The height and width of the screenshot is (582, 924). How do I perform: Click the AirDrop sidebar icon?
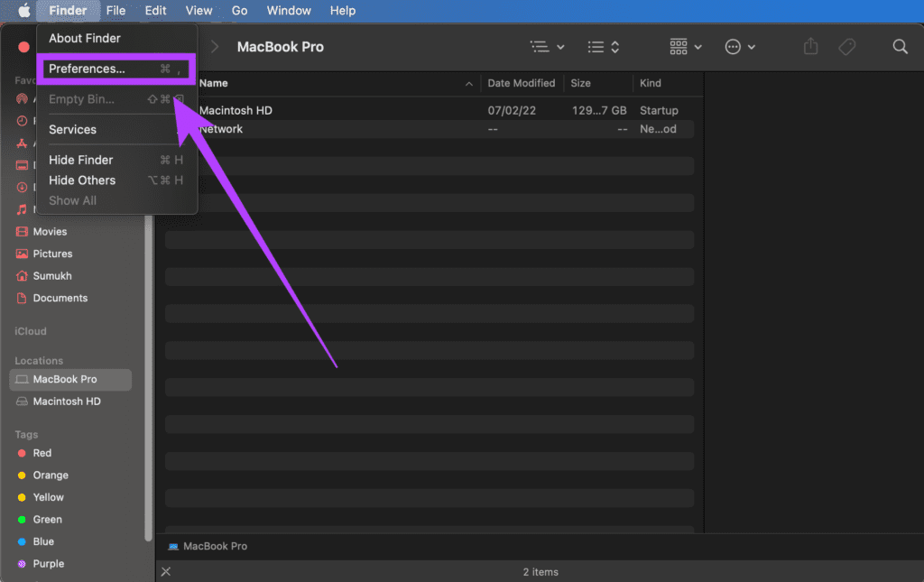[x=22, y=99]
